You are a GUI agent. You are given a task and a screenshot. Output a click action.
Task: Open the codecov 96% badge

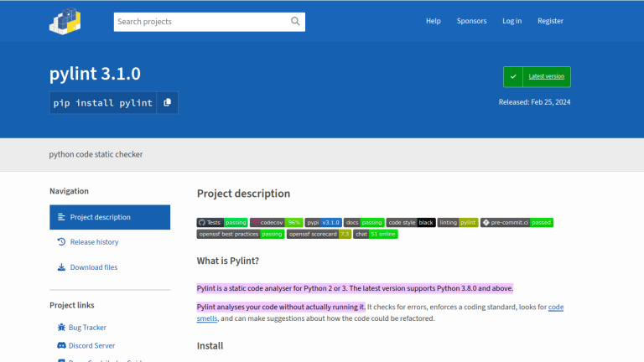276,223
